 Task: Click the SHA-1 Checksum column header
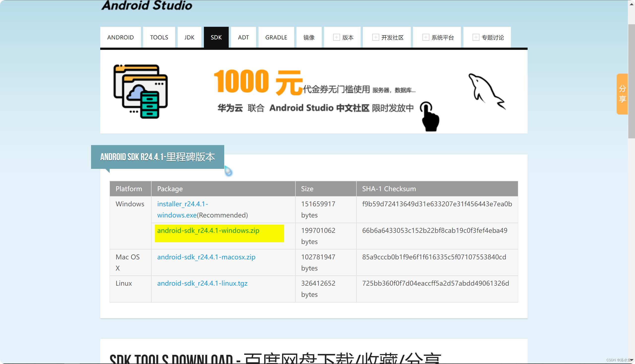click(437, 189)
